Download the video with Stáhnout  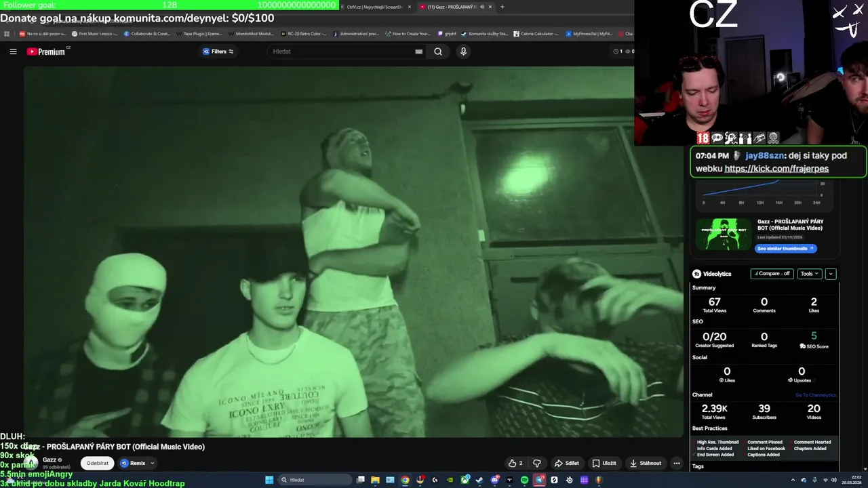click(645, 464)
